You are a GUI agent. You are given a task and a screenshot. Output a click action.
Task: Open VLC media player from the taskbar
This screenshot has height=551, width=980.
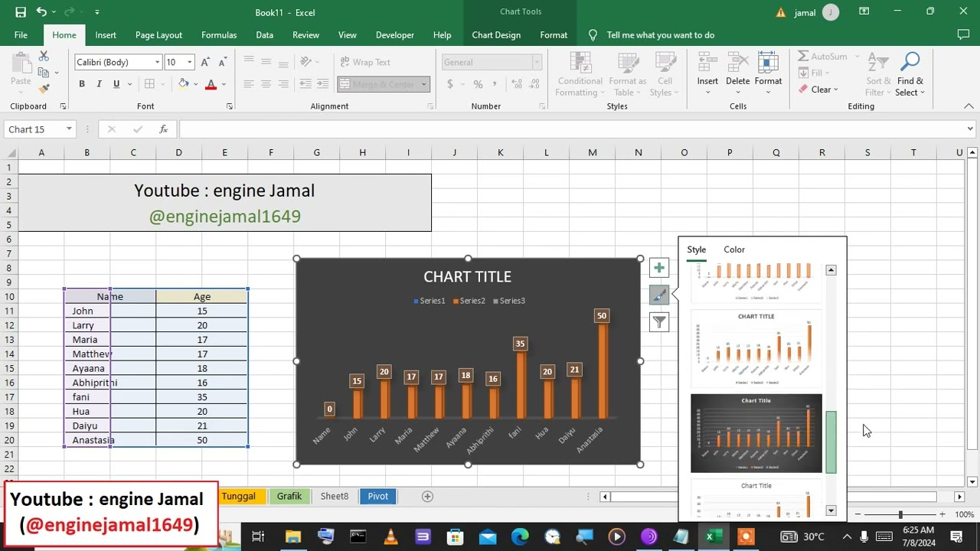[x=390, y=536]
